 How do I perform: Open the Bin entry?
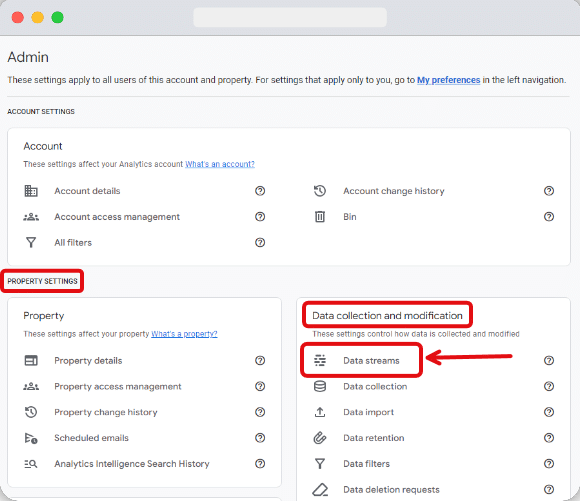350,217
